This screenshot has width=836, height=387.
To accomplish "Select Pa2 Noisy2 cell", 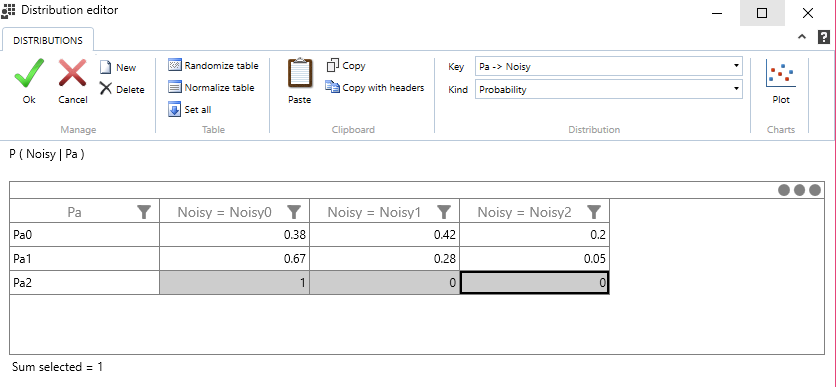I will click(534, 283).
